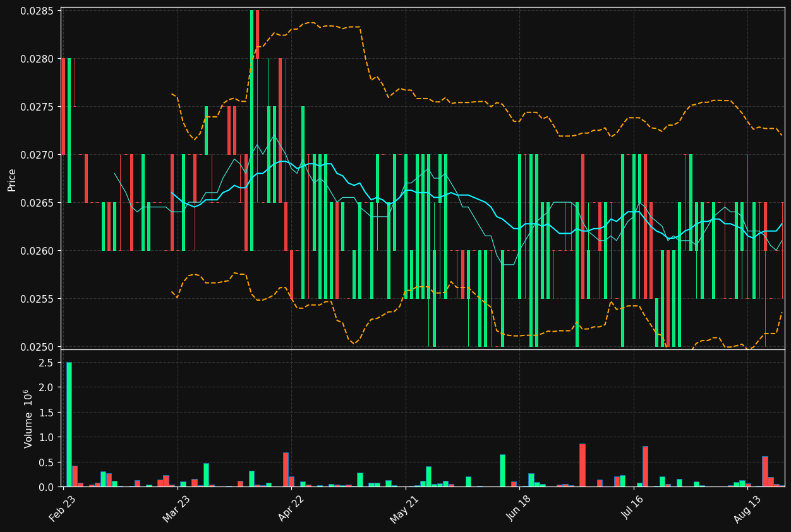Click the 0.0250 price axis label

[x=38, y=347]
